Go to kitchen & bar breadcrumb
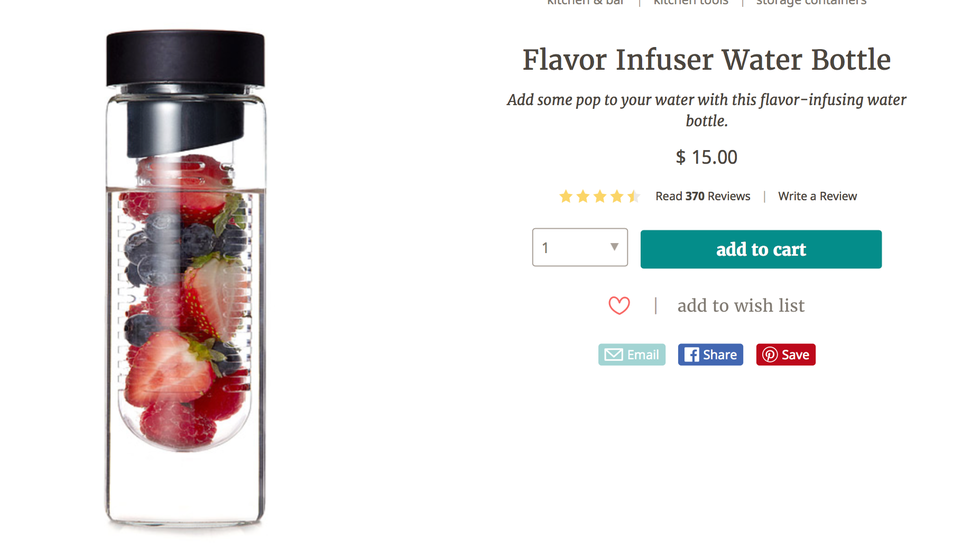 click(585, 3)
